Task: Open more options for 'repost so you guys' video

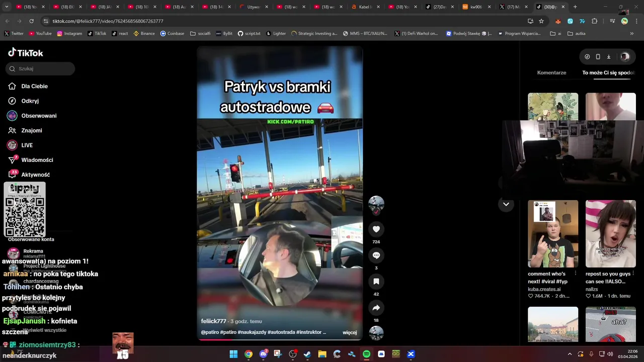Action: tap(633, 274)
